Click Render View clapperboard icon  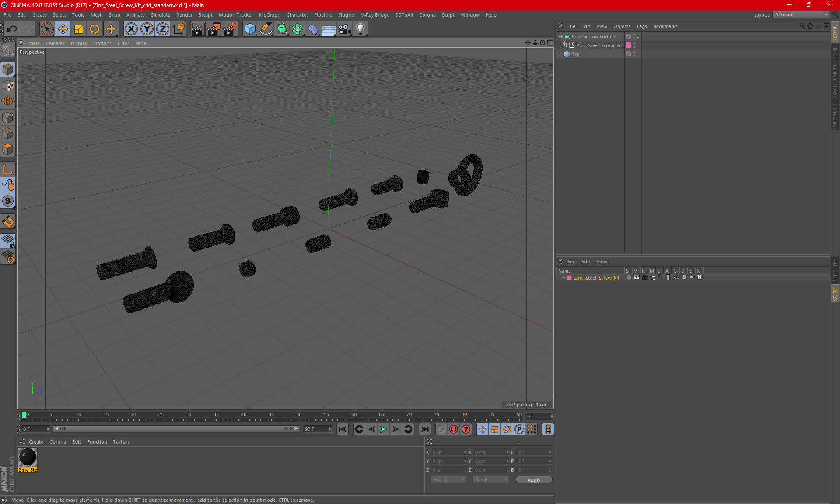click(x=198, y=29)
